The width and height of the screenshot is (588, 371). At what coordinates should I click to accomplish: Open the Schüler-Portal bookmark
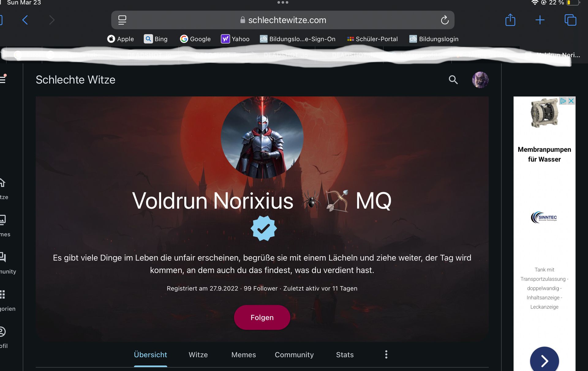tap(372, 39)
